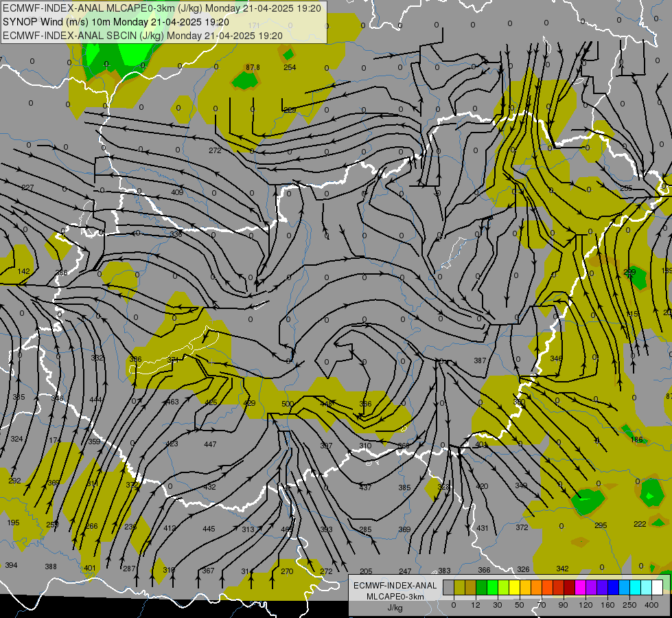
Task: Pick the dark golden-brown legend swatch
Action: point(471,587)
